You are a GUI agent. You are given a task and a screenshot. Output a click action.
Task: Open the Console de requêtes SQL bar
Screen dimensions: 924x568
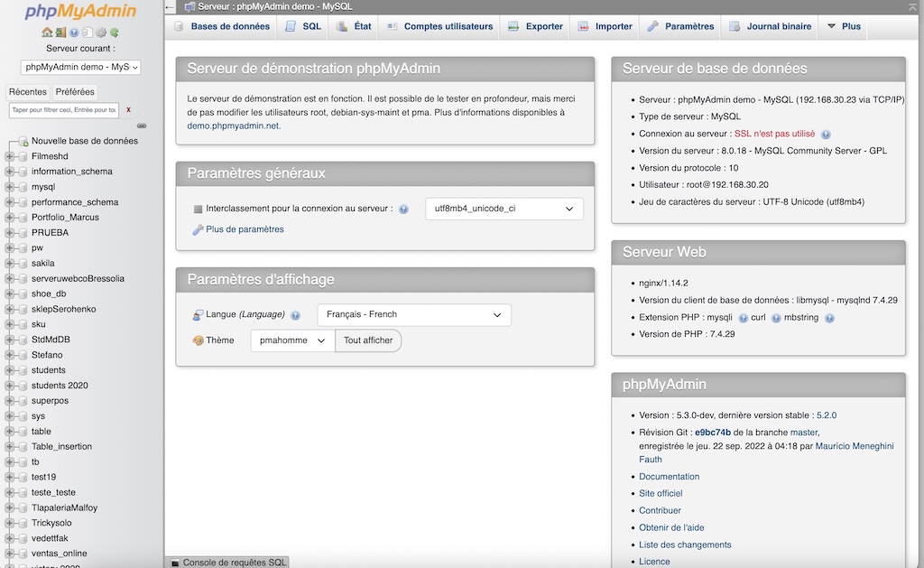tap(227, 563)
